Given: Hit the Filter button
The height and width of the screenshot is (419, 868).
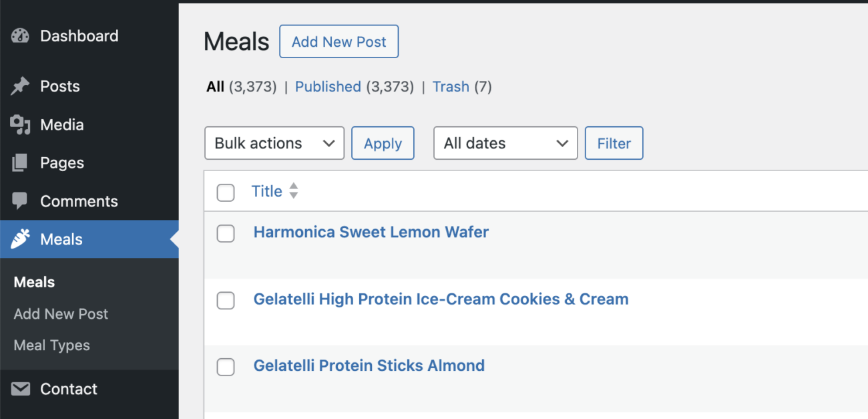Looking at the screenshot, I should pyautogui.click(x=614, y=143).
